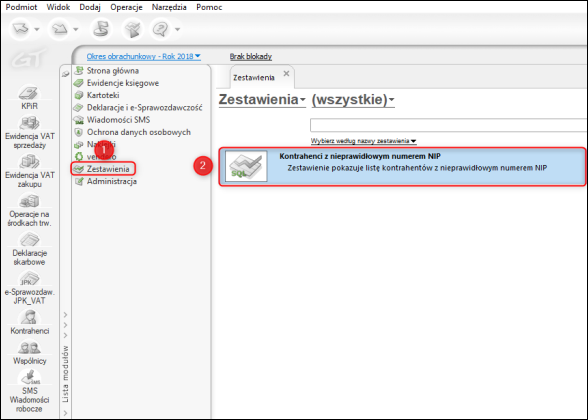Select Wiadomości SMS in module list
The image size is (588, 420).
click(118, 120)
